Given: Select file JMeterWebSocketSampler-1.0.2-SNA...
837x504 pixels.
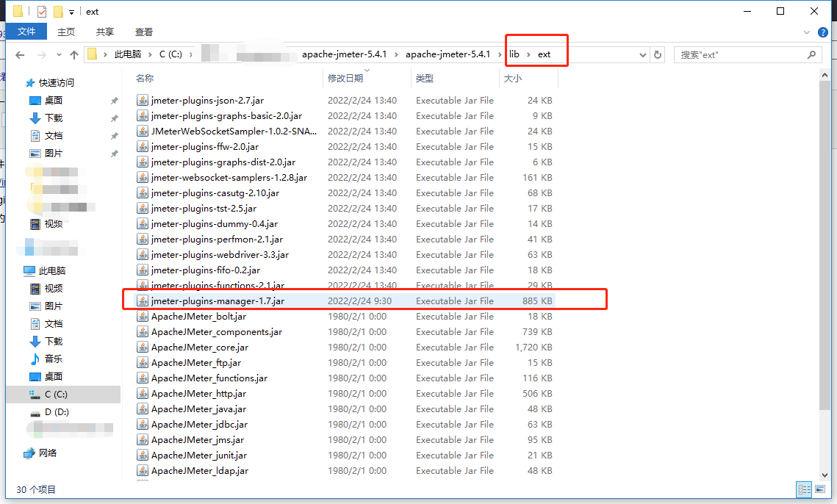Looking at the screenshot, I should point(234,132).
